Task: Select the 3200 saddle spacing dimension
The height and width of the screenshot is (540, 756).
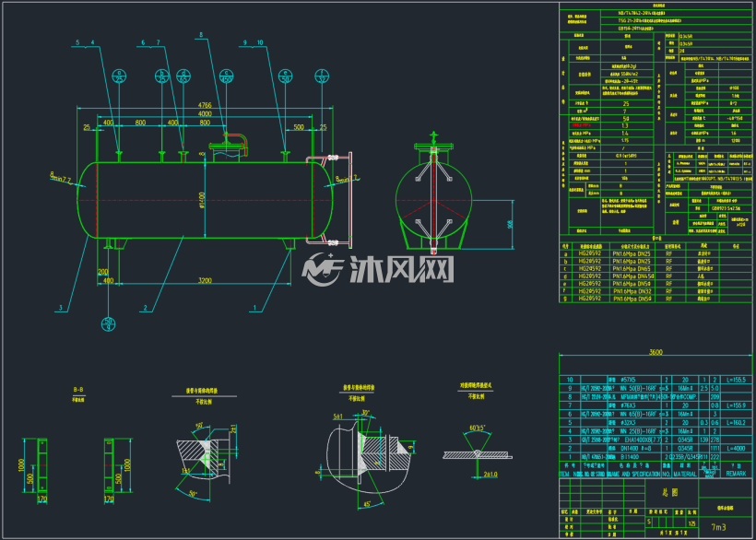Action: tap(205, 280)
